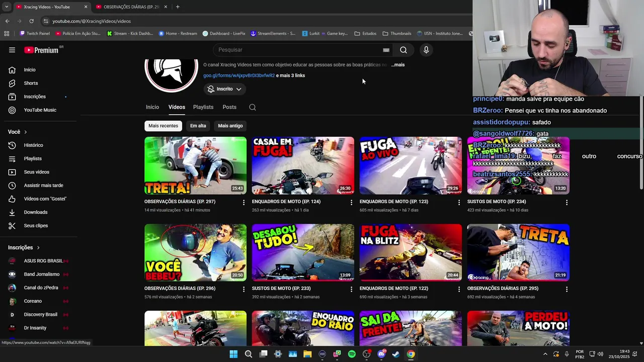644x362 pixels.
Task: Switch to the Posts channel tab
Action: coord(229,107)
